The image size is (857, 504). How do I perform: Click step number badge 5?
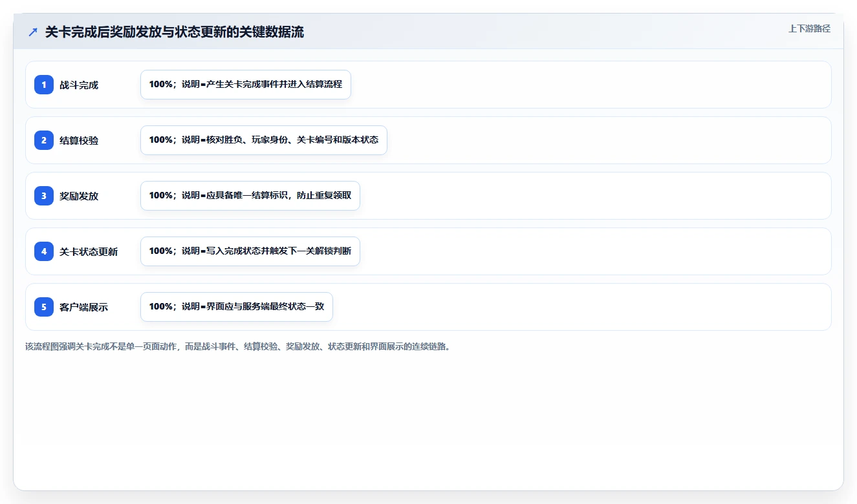click(44, 307)
